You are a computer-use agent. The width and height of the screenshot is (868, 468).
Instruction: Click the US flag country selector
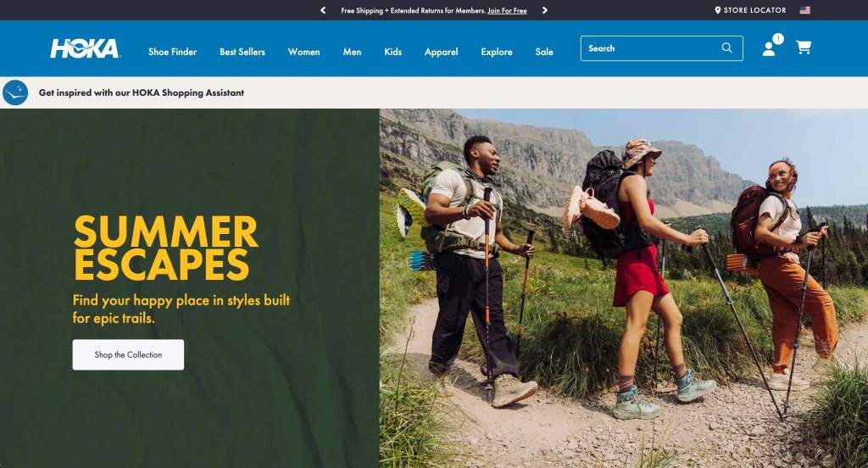805,10
